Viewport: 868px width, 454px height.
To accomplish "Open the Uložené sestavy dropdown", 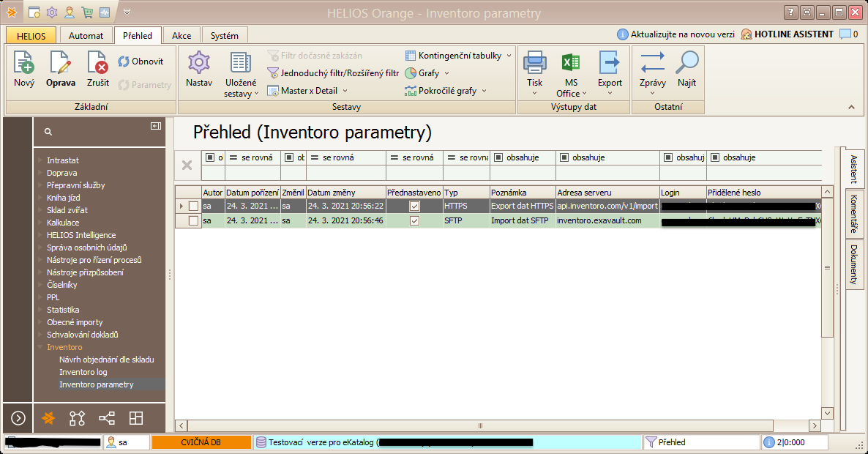I will pyautogui.click(x=242, y=74).
